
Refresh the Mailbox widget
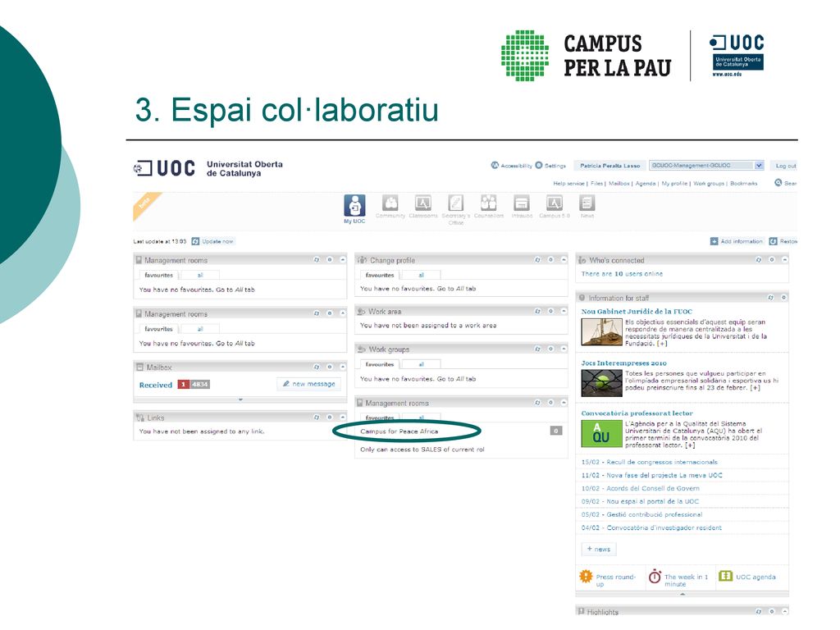pyautogui.click(x=316, y=367)
